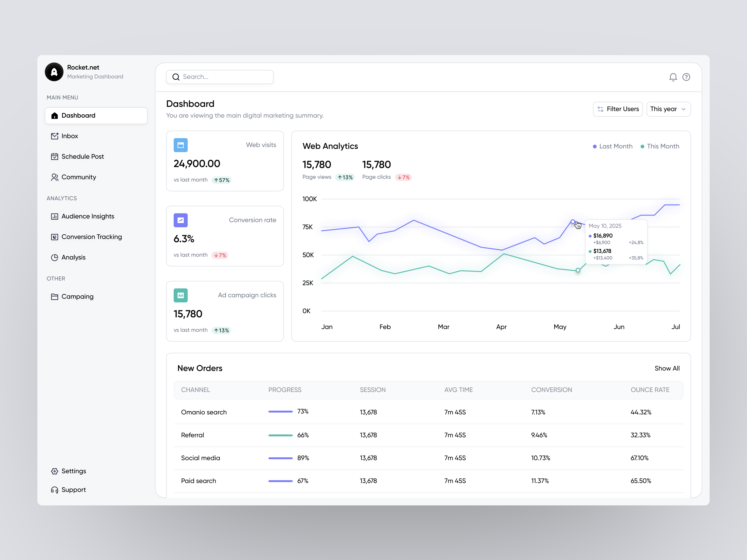This screenshot has height=560, width=747.
Task: Click the Rocket.net logo avatar
Action: (x=54, y=72)
